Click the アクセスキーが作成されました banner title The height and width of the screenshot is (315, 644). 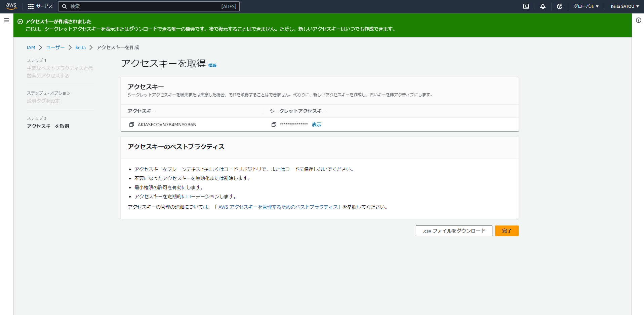point(58,22)
